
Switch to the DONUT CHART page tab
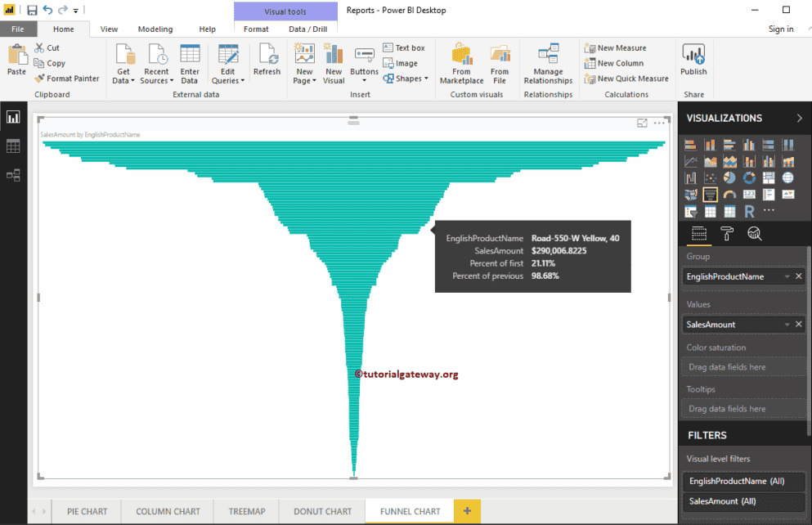(x=323, y=512)
